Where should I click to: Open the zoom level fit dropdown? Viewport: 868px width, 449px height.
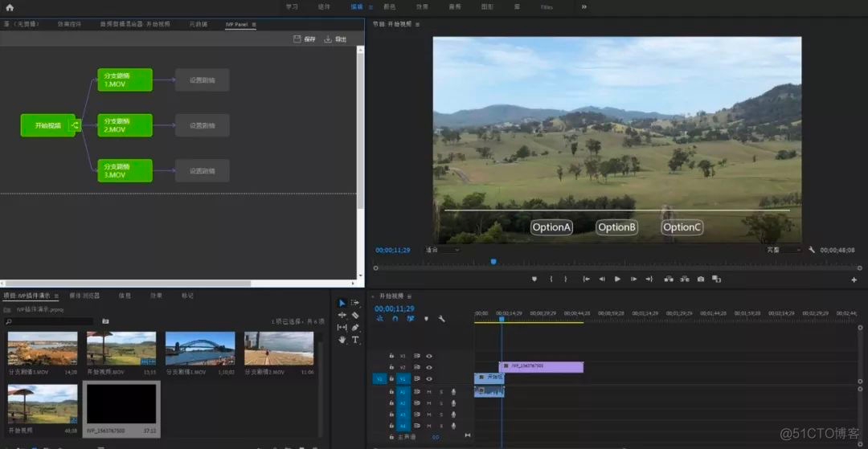click(442, 250)
